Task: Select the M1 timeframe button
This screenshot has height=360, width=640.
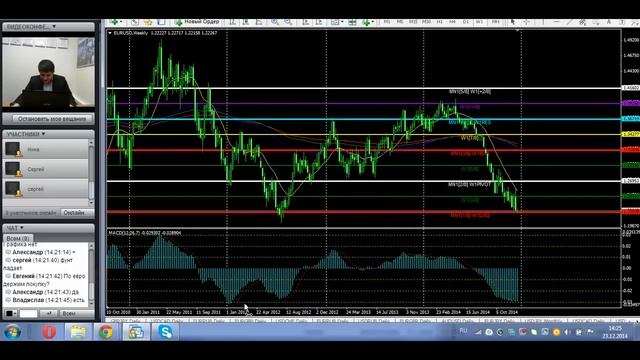Action: pyautogui.click(x=387, y=22)
